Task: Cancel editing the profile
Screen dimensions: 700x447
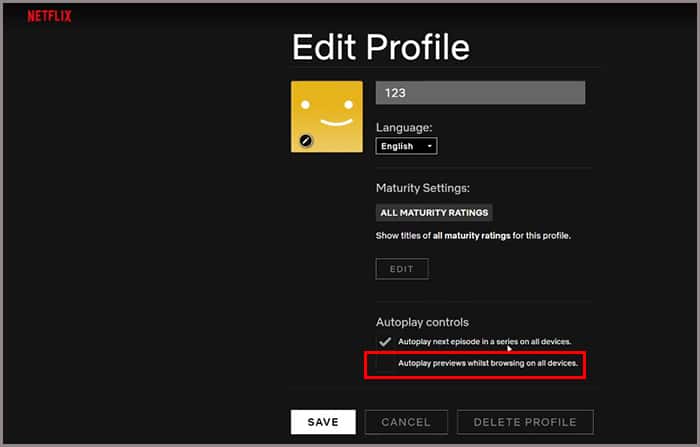Action: [406, 422]
